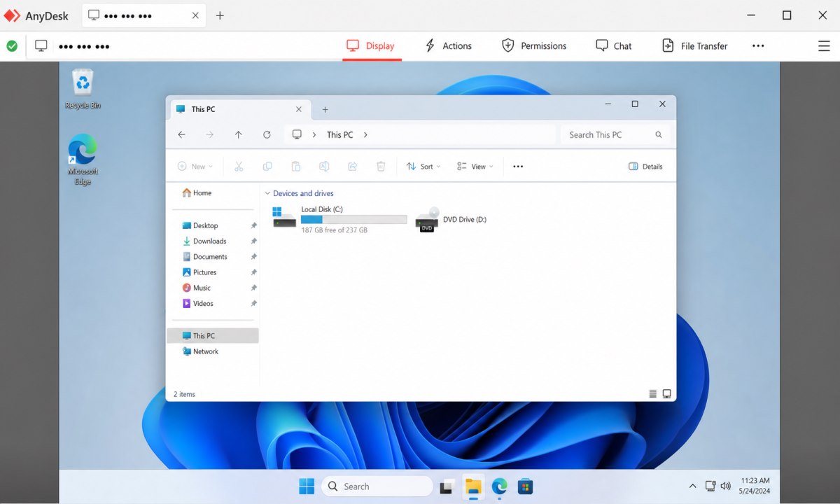Click the Paste icon in Explorer toolbar

[x=296, y=167]
